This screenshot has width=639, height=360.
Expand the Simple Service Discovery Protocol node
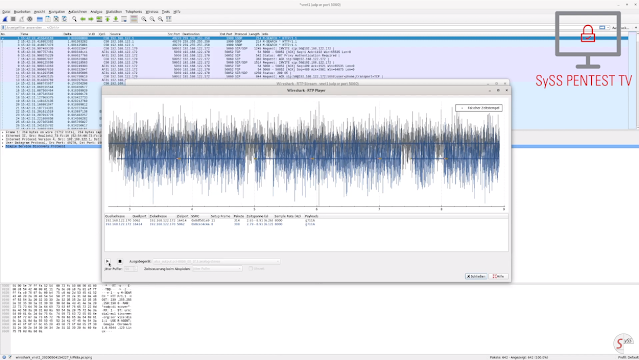pyautogui.click(x=2, y=146)
